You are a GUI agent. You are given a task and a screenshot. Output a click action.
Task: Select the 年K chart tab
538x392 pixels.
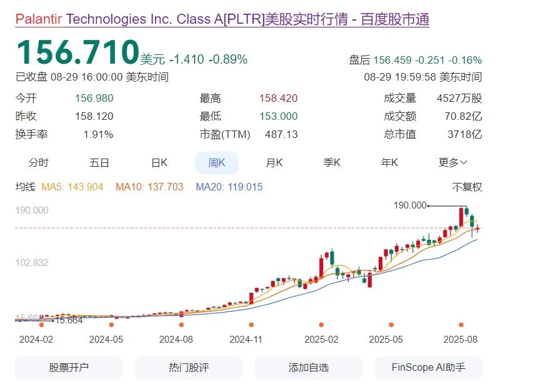(x=389, y=162)
